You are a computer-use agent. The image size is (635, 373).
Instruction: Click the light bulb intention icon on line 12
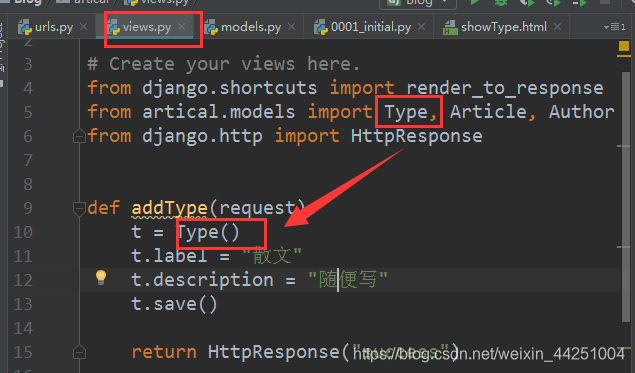tap(101, 277)
